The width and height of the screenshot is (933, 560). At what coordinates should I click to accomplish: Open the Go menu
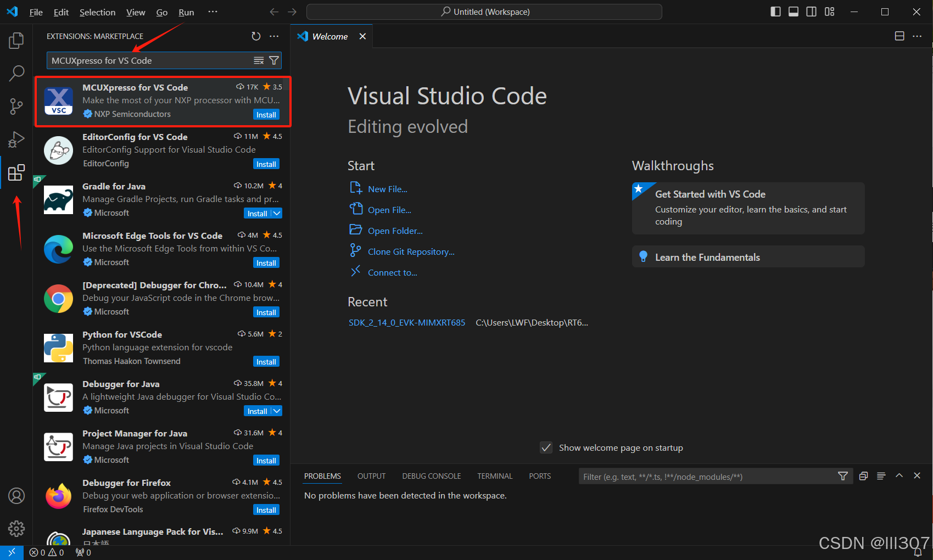pos(162,12)
